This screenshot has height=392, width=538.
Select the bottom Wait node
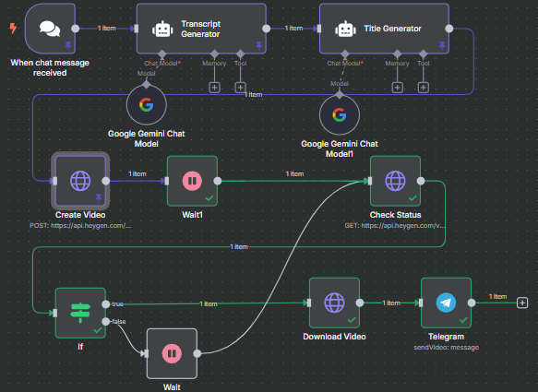pos(172,353)
